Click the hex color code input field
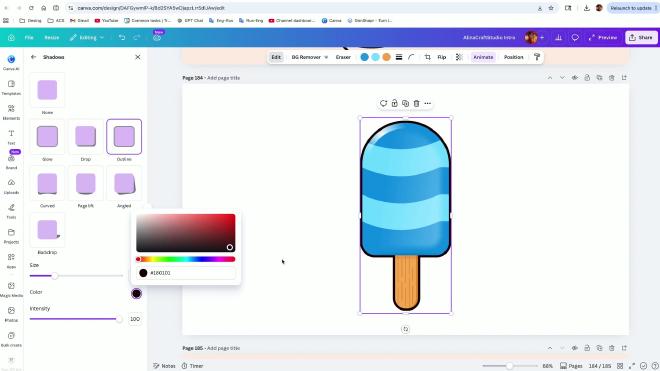The width and height of the screenshot is (660, 371). 186,273
